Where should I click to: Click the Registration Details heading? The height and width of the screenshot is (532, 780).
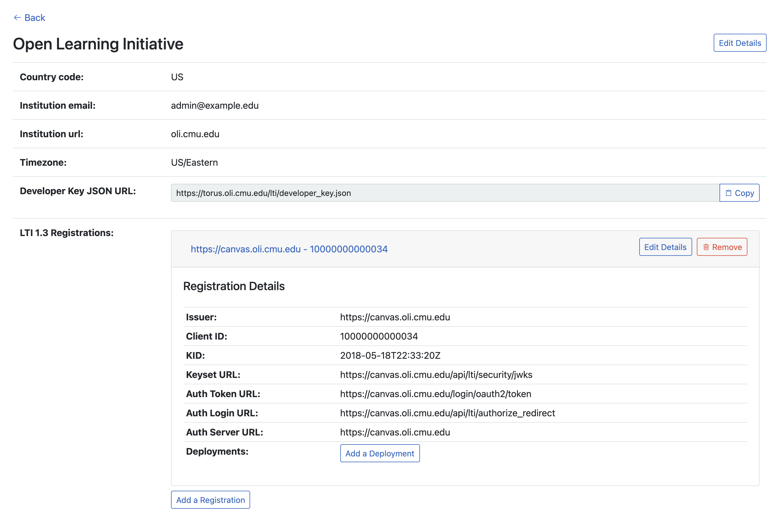(x=234, y=286)
